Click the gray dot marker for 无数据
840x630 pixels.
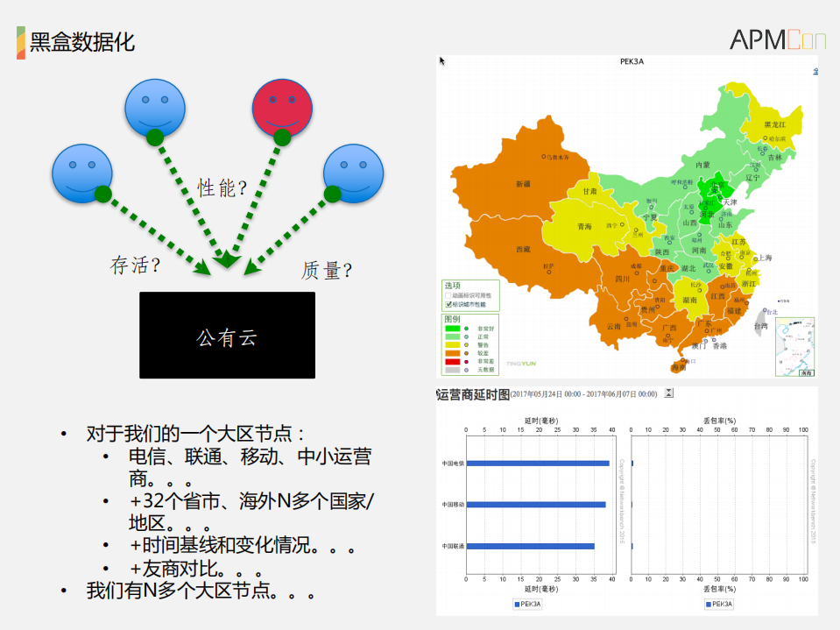(x=467, y=370)
